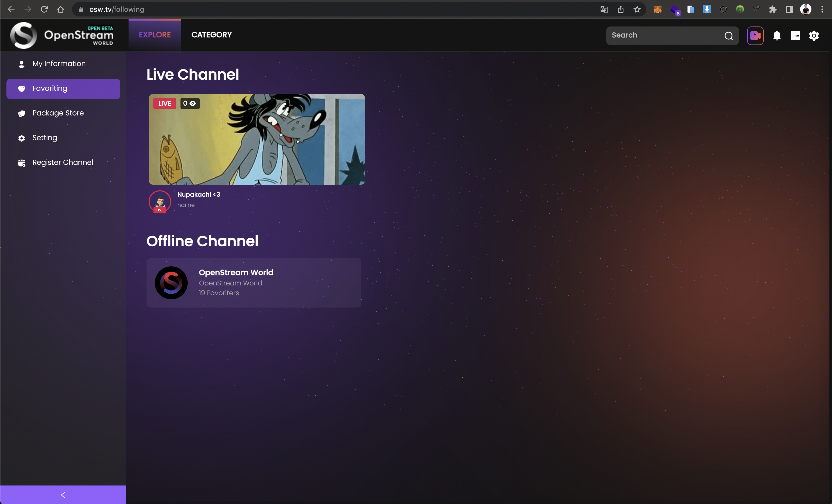Click the 'Offline Channel' heading
Viewport: 832px width, 504px height.
pyautogui.click(x=202, y=241)
